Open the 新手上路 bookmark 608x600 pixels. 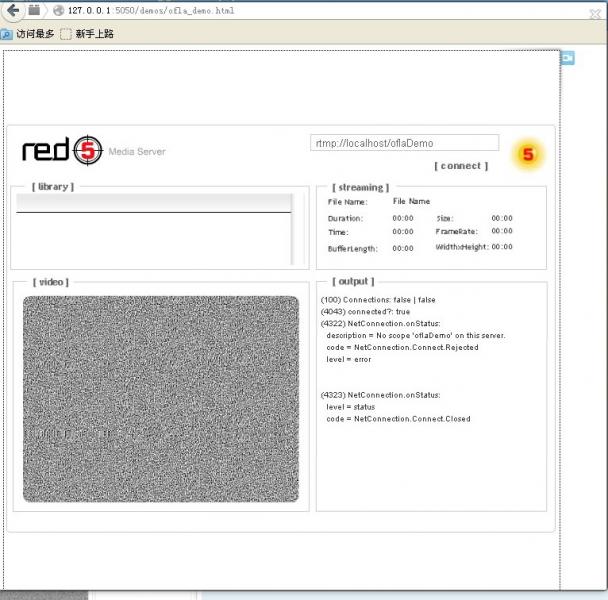87,34
